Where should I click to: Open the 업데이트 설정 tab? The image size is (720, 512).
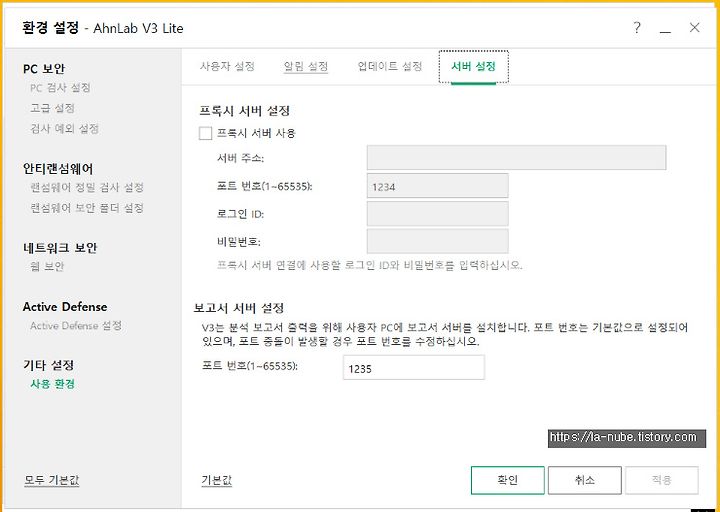click(x=390, y=67)
